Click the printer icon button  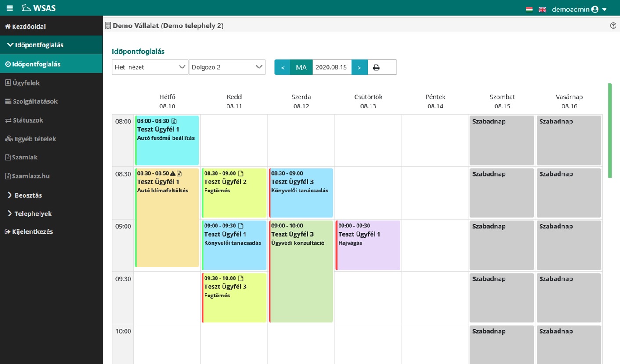[x=376, y=68]
